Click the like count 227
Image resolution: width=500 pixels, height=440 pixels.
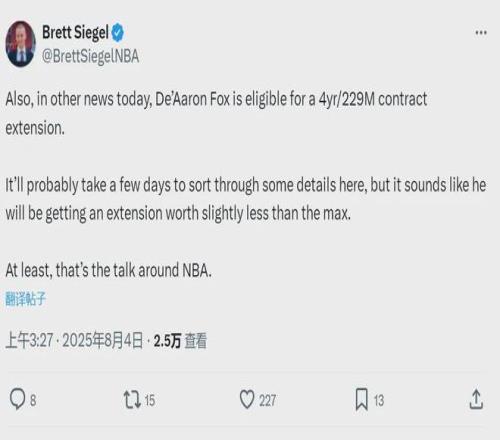(267, 400)
